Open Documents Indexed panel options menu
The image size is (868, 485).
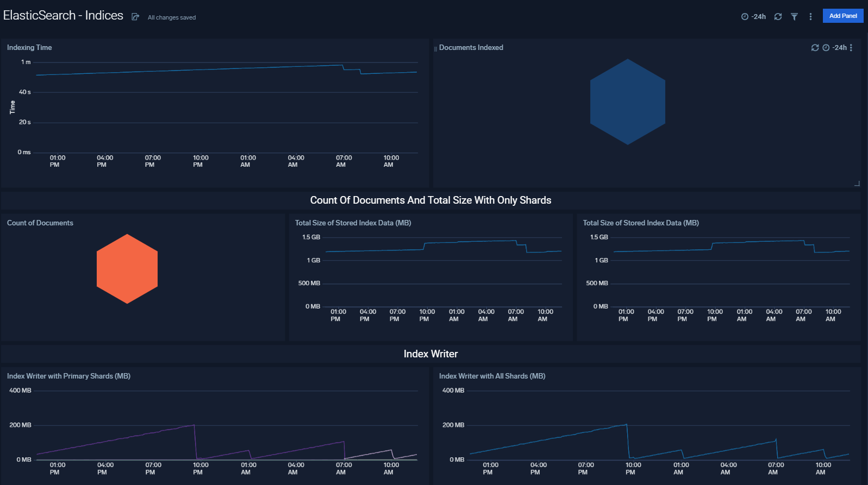click(851, 48)
